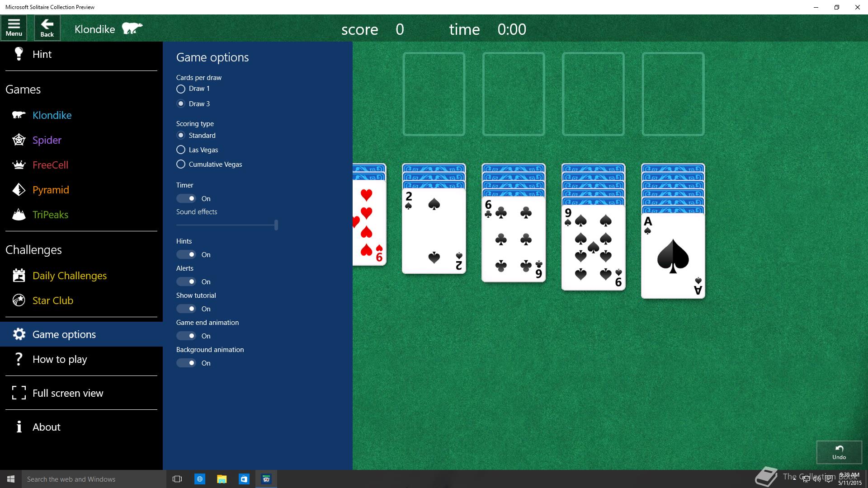Screen dimensions: 868x488
Task: Click the Solitaire Collection taskbar icon
Action: coord(266,479)
